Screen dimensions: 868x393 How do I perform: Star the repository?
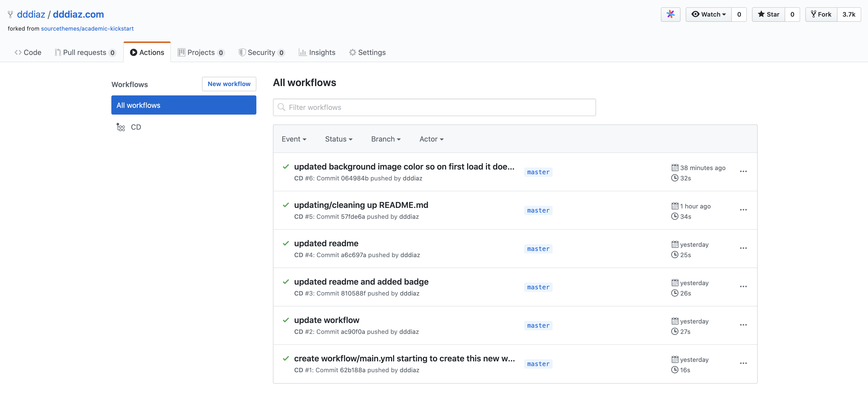pyautogui.click(x=769, y=14)
